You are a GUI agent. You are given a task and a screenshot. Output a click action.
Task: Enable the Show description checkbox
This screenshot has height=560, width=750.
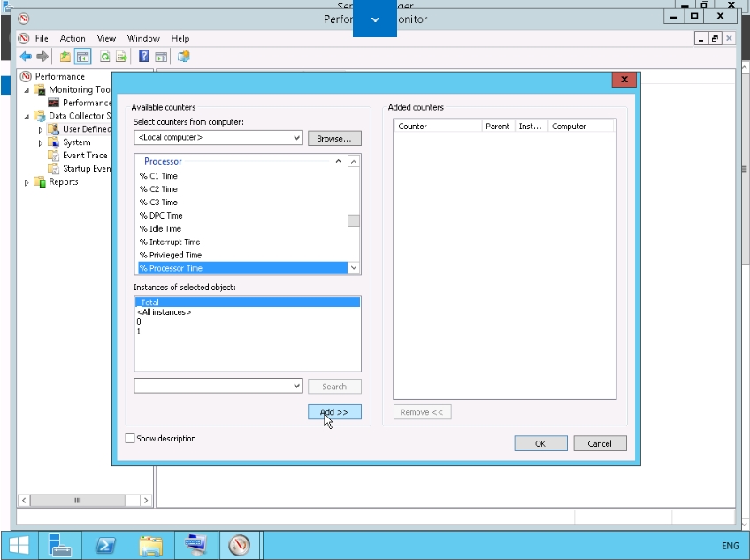click(130, 439)
